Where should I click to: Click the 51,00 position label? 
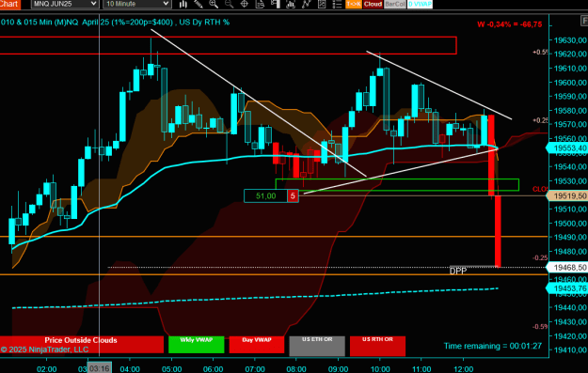click(265, 195)
